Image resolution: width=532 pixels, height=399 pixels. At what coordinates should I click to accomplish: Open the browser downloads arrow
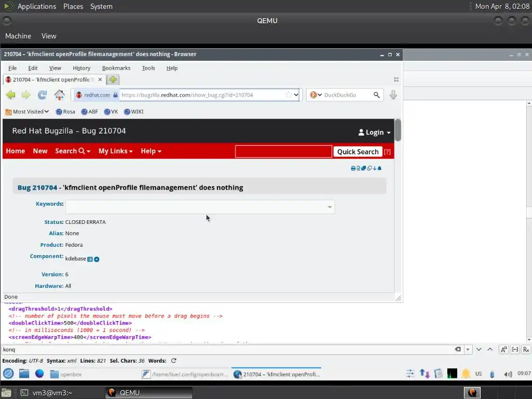click(x=393, y=95)
